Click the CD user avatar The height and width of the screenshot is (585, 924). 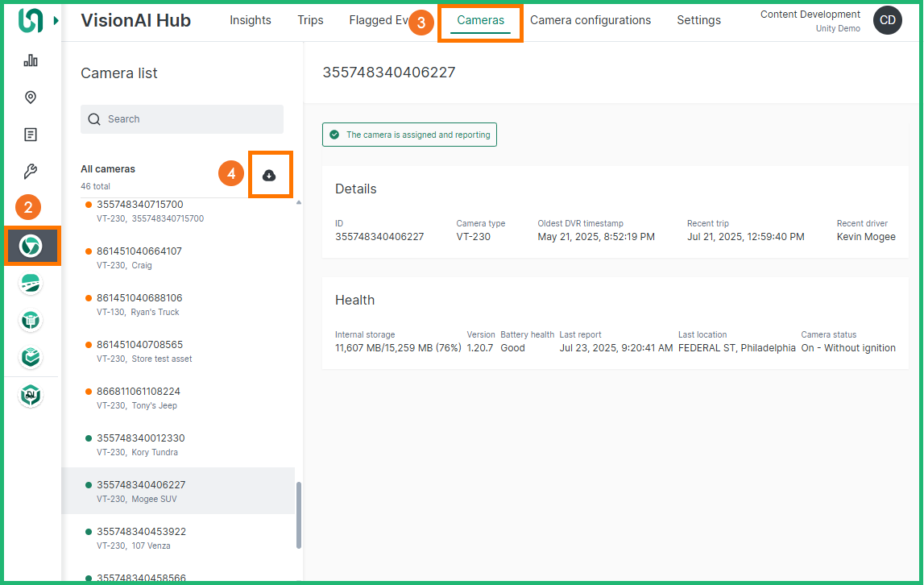coord(887,20)
